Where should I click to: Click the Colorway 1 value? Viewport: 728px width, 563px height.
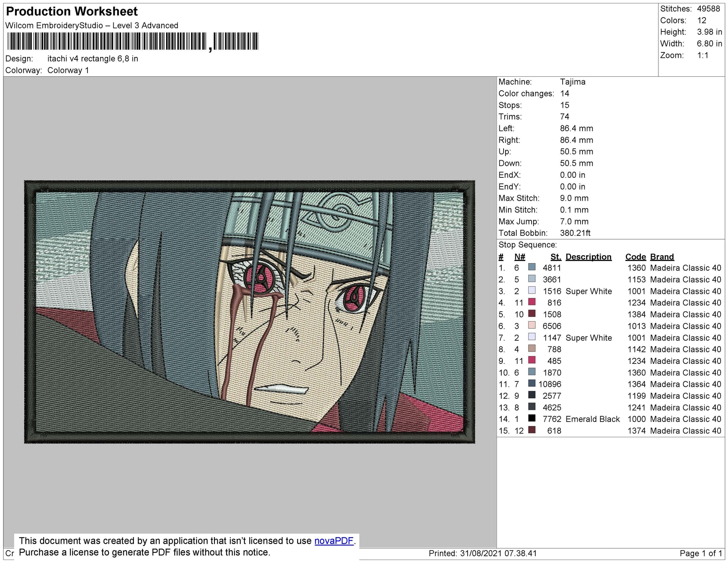tap(68, 70)
